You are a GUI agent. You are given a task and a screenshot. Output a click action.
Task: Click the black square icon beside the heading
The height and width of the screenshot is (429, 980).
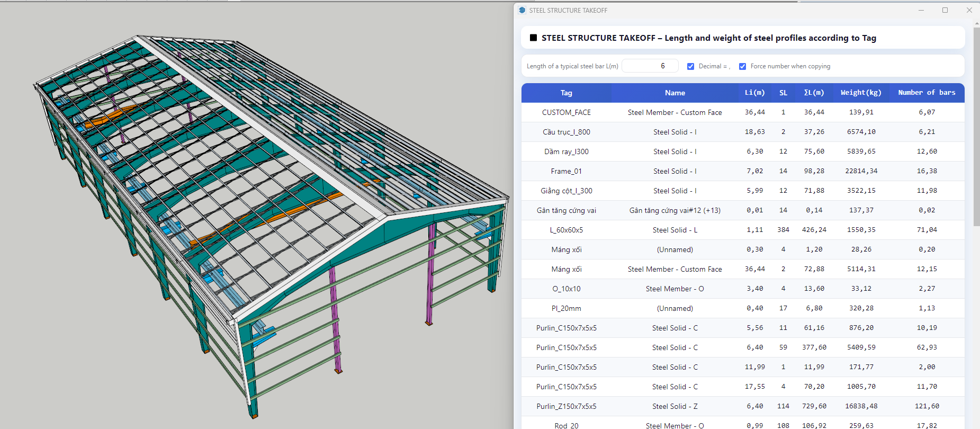click(x=533, y=38)
